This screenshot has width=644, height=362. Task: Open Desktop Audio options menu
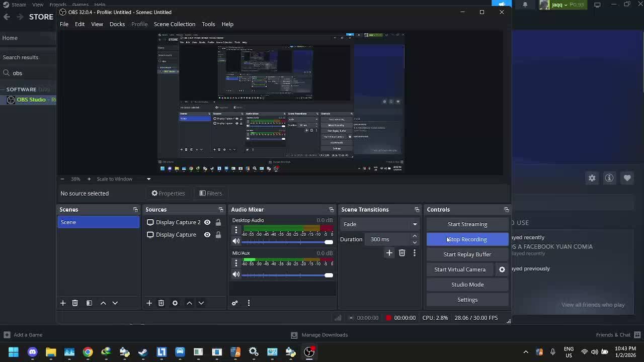pos(236,230)
